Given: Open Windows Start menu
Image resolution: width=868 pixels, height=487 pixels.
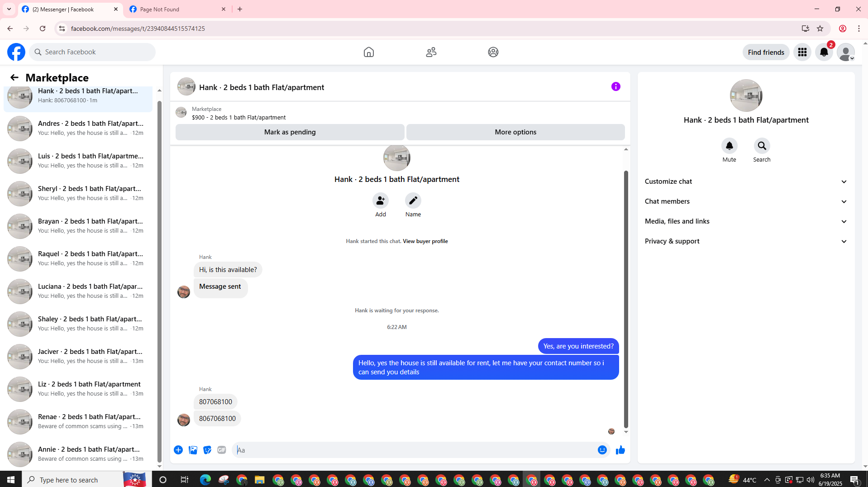Looking at the screenshot, I should point(11,480).
